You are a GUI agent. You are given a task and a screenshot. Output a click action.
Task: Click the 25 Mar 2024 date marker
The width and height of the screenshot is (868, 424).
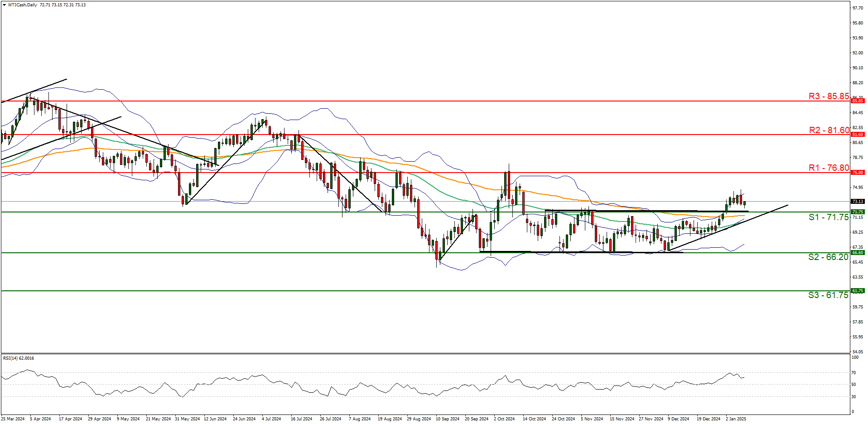point(13,419)
